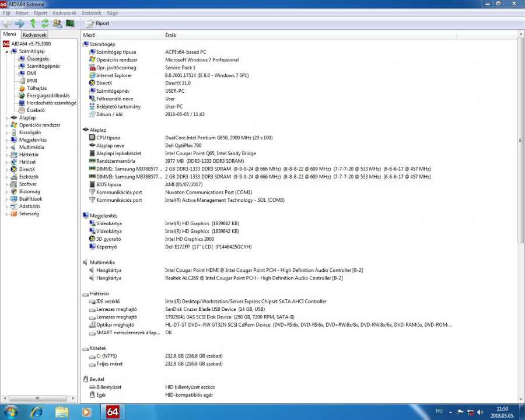The width and height of the screenshot is (525, 420).
Task: Click the Képernyő monitor icon
Action: click(92, 247)
